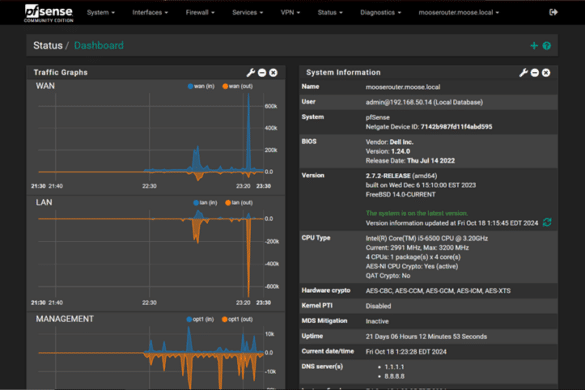Open the Firewall menu
This screenshot has width=585, height=390.
coord(200,12)
